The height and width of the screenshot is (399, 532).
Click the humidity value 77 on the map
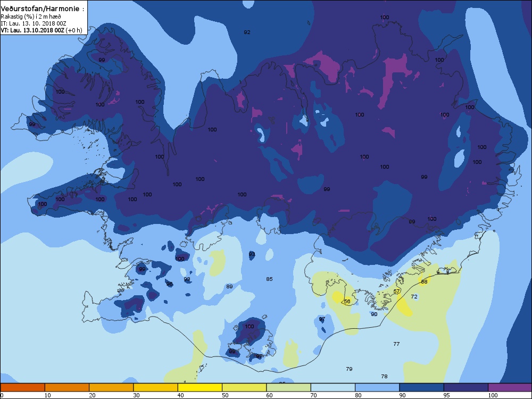pyautogui.click(x=396, y=344)
